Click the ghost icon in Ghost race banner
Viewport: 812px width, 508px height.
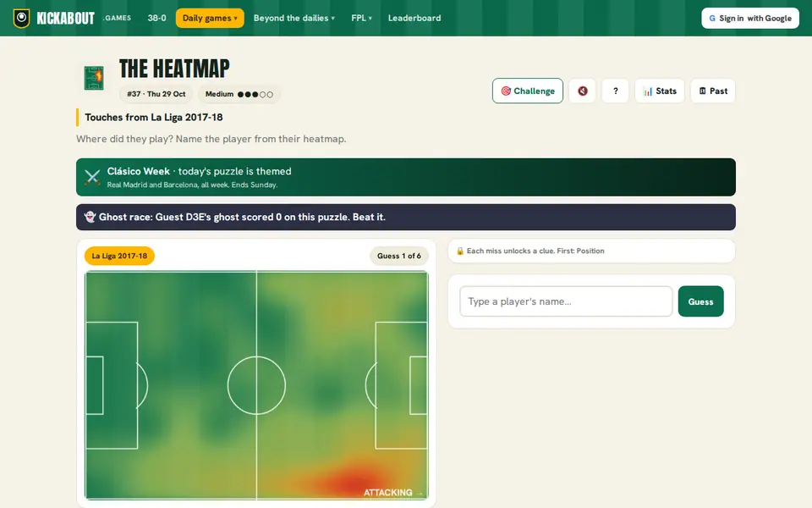[x=90, y=217]
